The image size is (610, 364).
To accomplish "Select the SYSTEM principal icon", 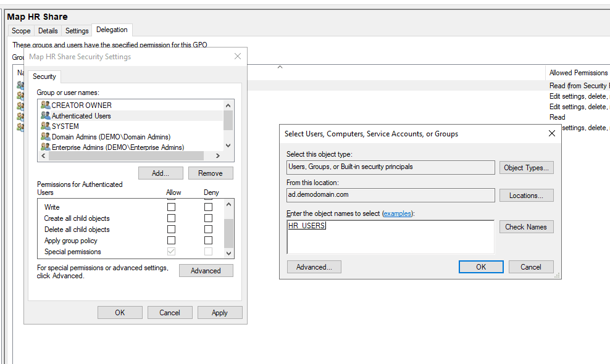I will coord(45,126).
